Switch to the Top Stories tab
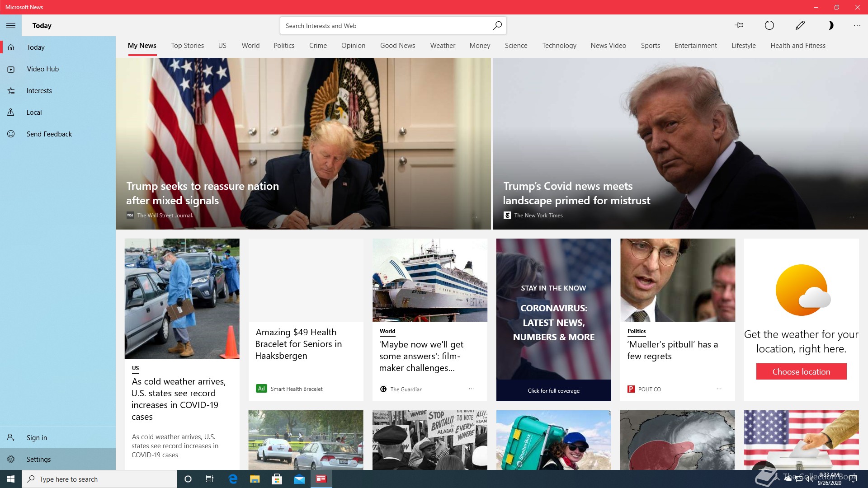The height and width of the screenshot is (488, 868). click(x=187, y=46)
